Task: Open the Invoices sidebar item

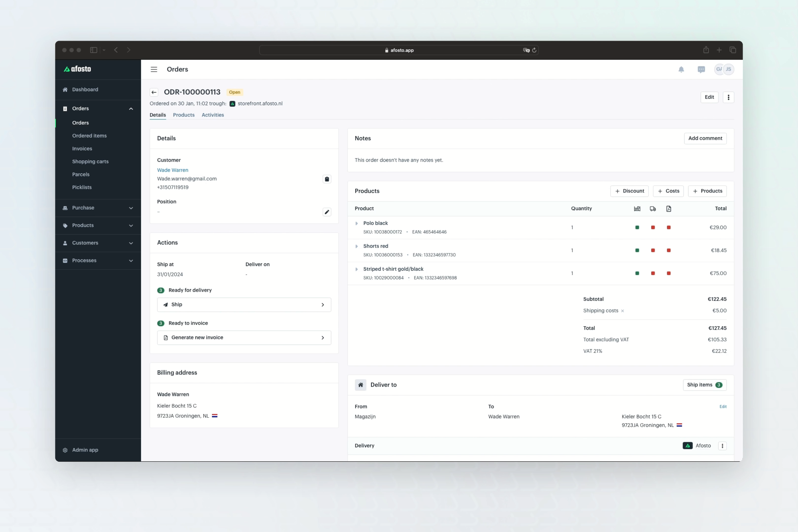Action: (x=82, y=149)
